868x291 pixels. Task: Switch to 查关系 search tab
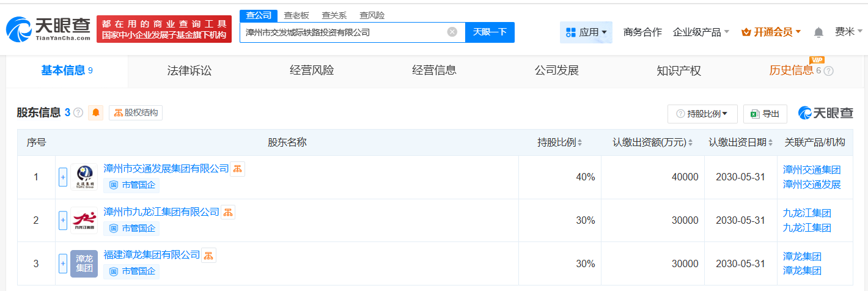(x=334, y=15)
